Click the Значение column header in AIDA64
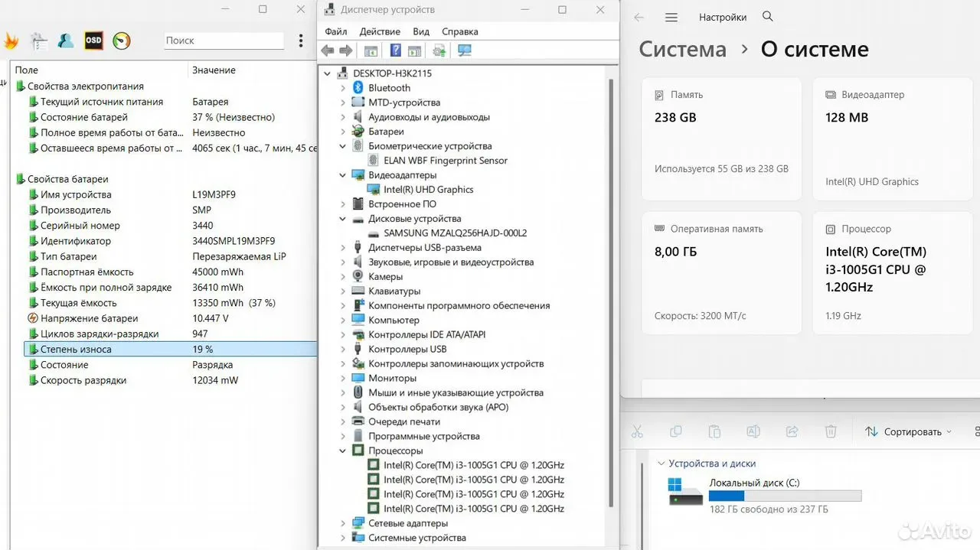Screen dimensions: 980x550 click(x=253, y=70)
